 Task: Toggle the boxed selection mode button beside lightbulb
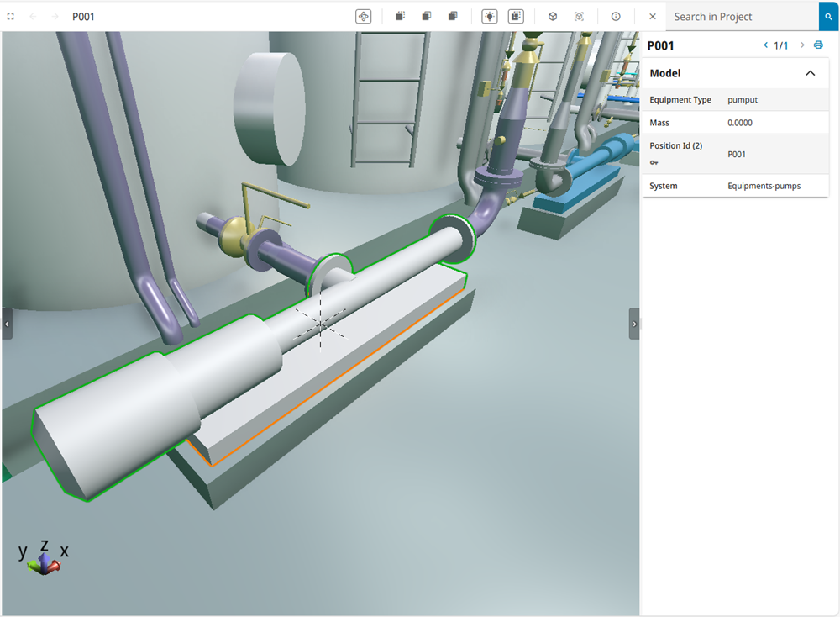point(516,17)
